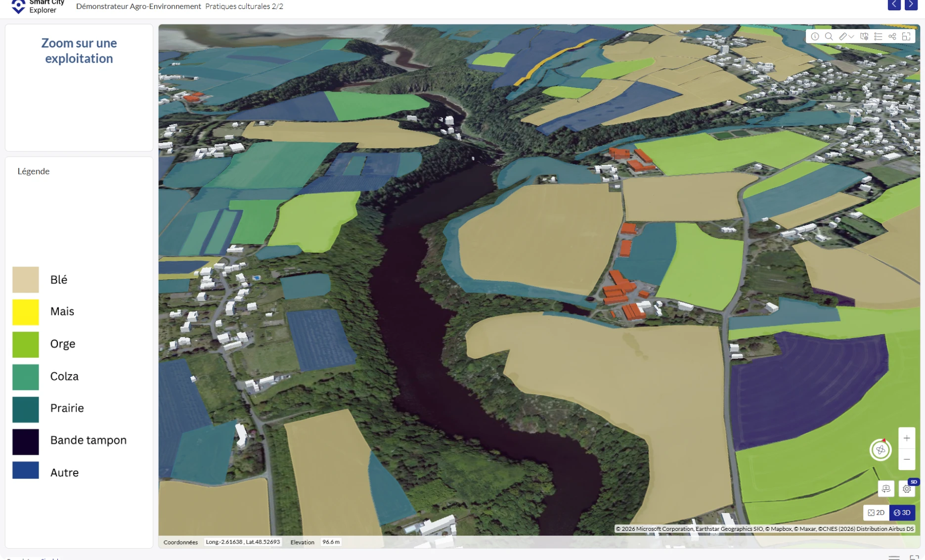
Task: Click the elevation value 96.6 m
Action: [x=331, y=542]
